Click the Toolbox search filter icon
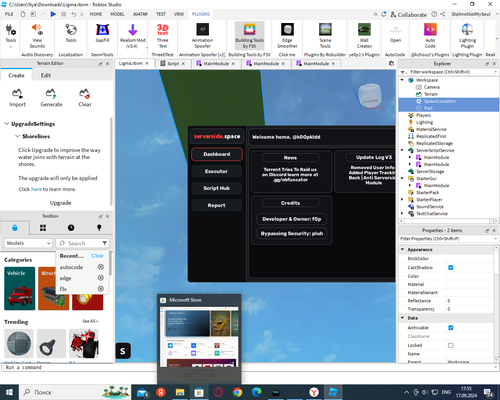The height and width of the screenshot is (400, 500). 105,243
